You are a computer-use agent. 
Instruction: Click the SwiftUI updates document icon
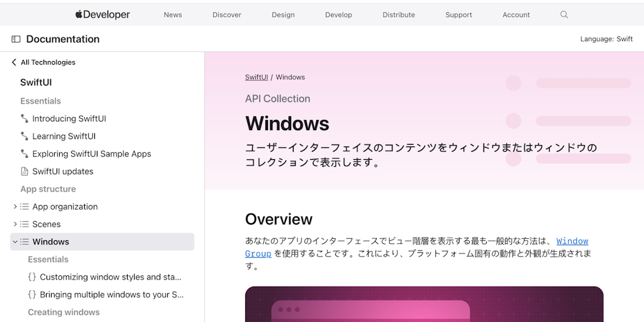click(25, 171)
